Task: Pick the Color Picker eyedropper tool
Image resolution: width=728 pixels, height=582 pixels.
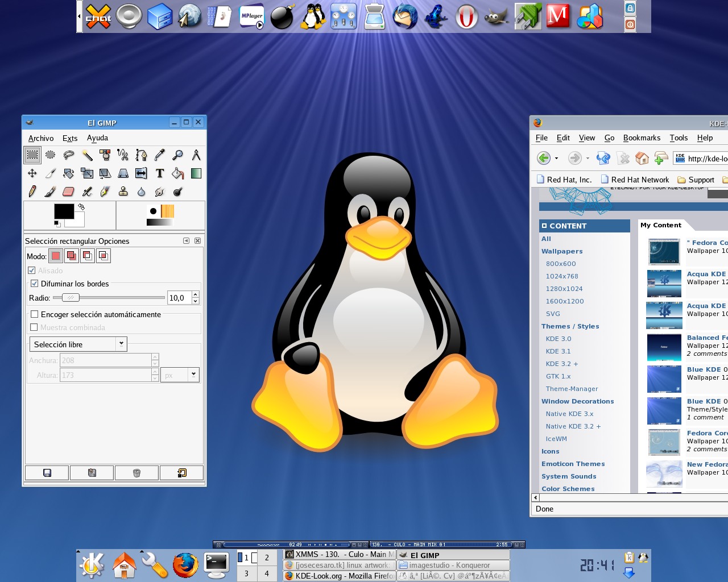Action: [x=160, y=155]
